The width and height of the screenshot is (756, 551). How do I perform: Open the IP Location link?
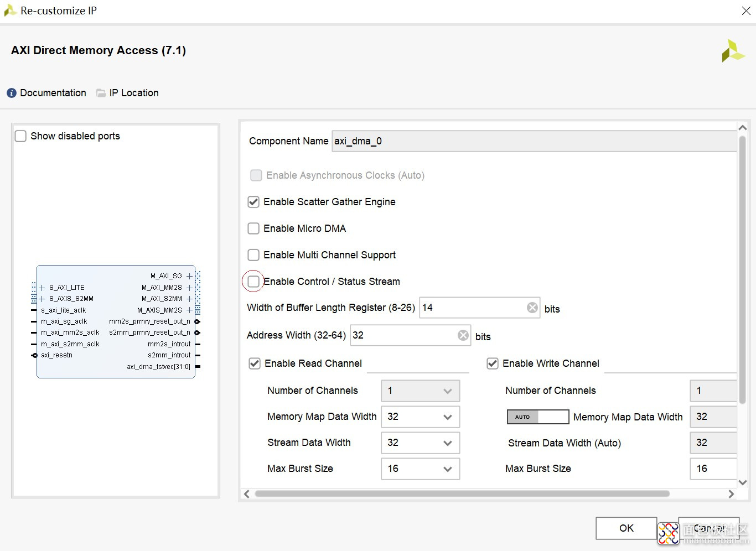[134, 93]
